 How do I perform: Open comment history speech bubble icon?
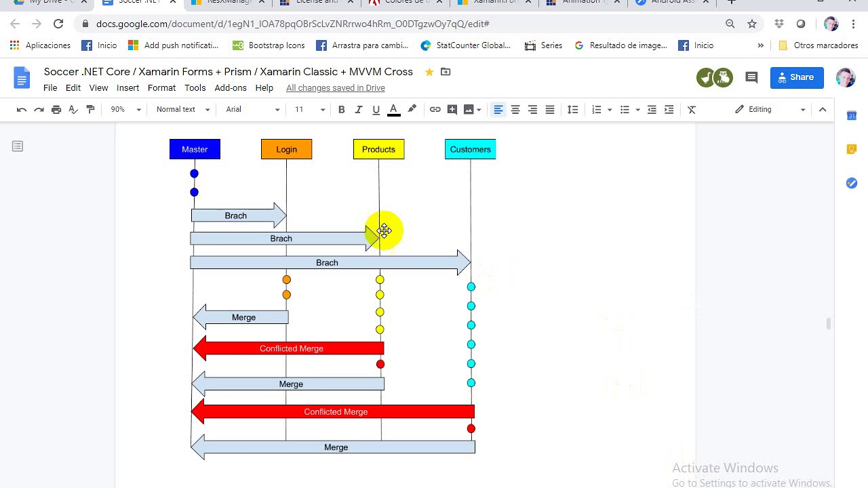751,78
